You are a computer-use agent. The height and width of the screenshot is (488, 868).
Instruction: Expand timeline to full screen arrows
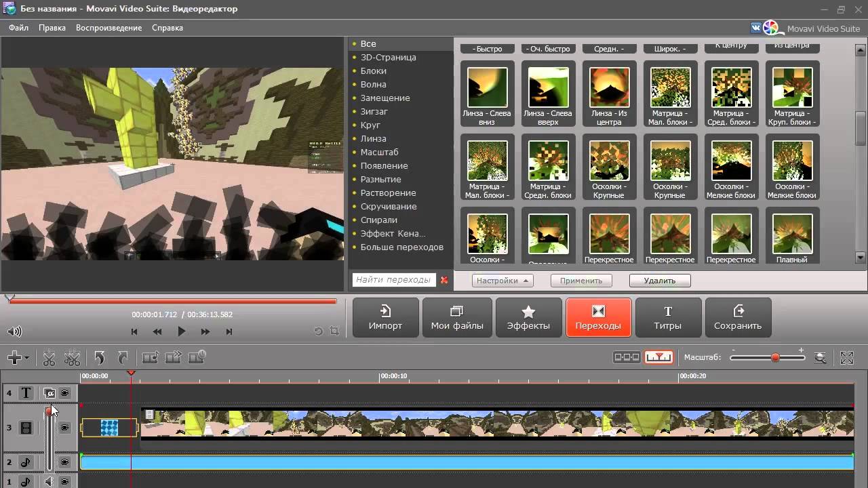(x=847, y=357)
